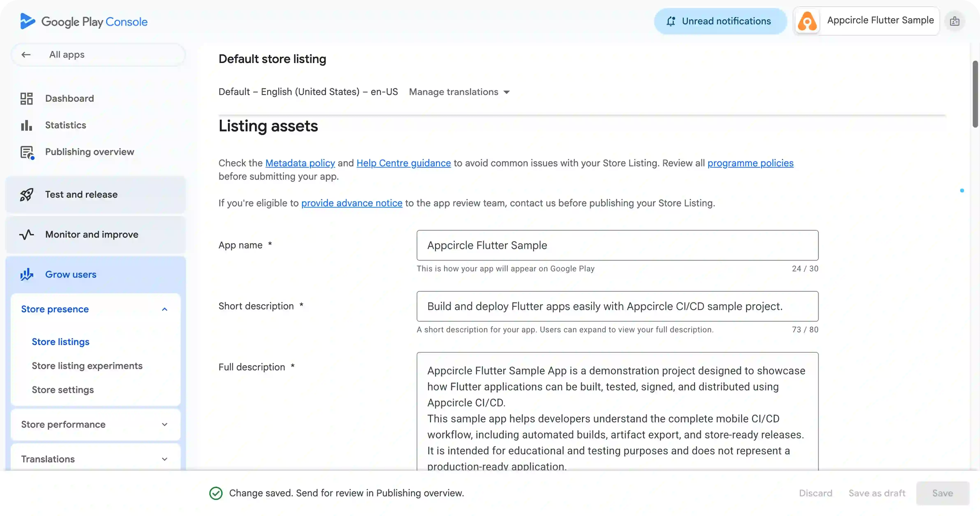Viewport: 980px width, 516px height.
Task: Click the account badge icon at top right
Action: tap(955, 21)
